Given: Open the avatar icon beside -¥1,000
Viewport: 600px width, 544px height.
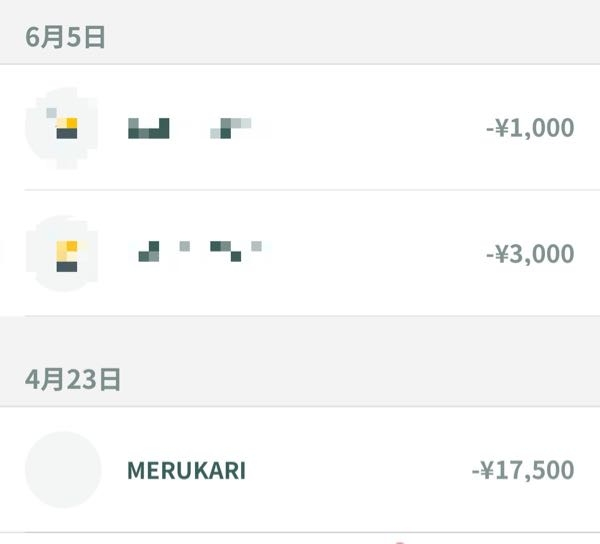Looking at the screenshot, I should coord(62,128).
